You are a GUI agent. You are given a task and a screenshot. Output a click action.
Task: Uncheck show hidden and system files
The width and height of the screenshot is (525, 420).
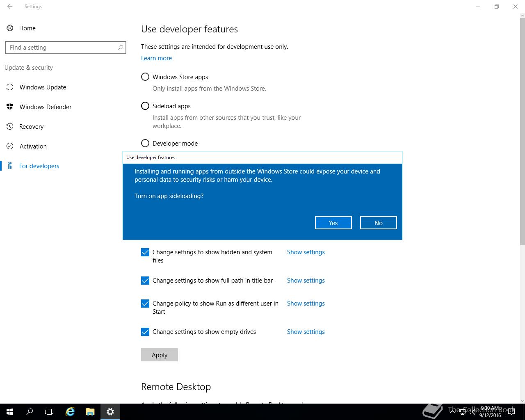point(145,252)
